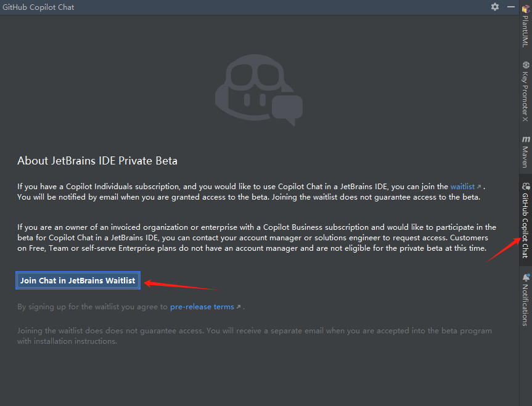Click the PlantUML sidebar icon

pyautogui.click(x=525, y=9)
